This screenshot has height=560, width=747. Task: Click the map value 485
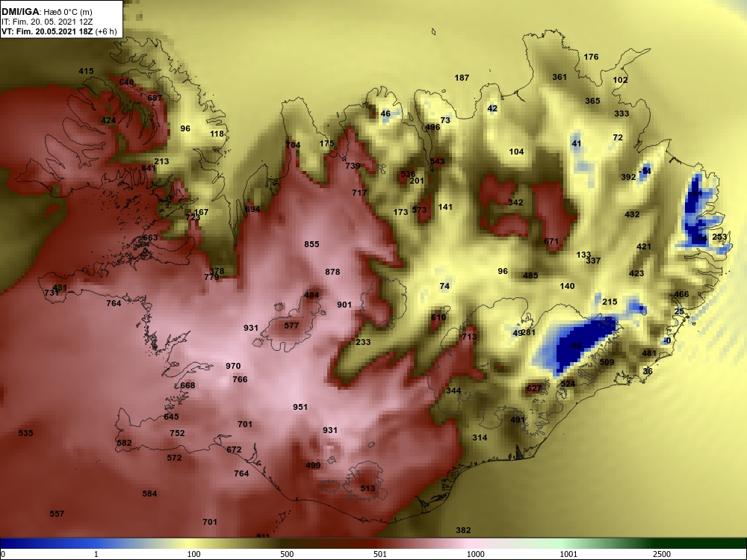530,276
